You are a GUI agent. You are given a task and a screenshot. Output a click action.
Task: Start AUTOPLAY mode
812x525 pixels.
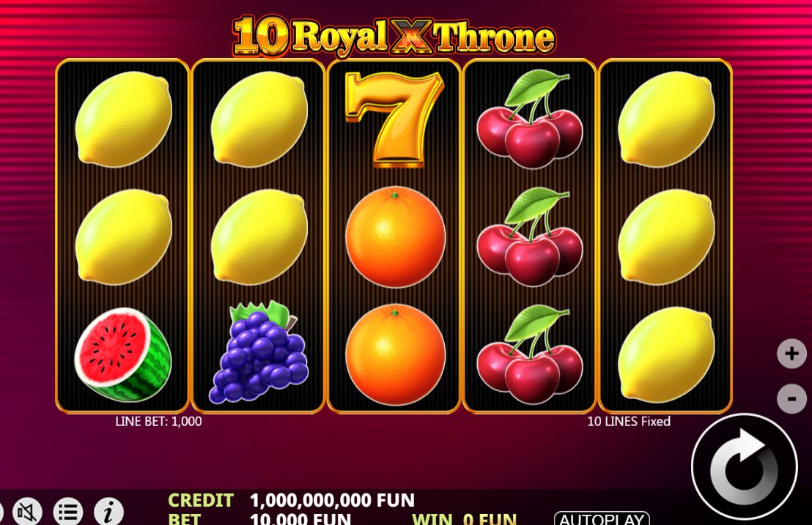point(602,518)
